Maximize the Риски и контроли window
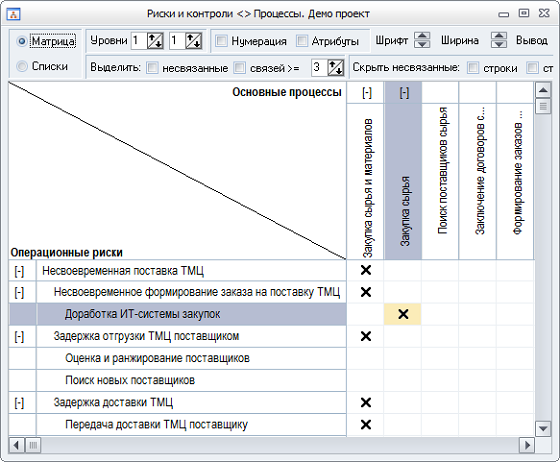This screenshot has height=462, width=560. (524, 14)
